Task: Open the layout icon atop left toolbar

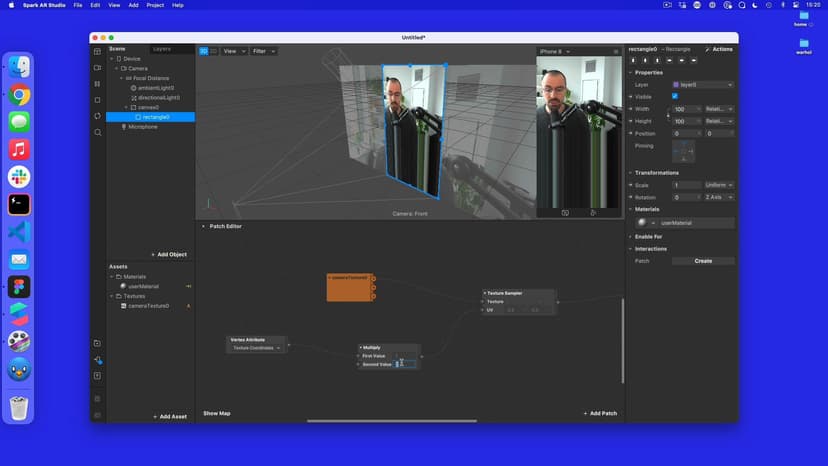Action: [x=97, y=51]
